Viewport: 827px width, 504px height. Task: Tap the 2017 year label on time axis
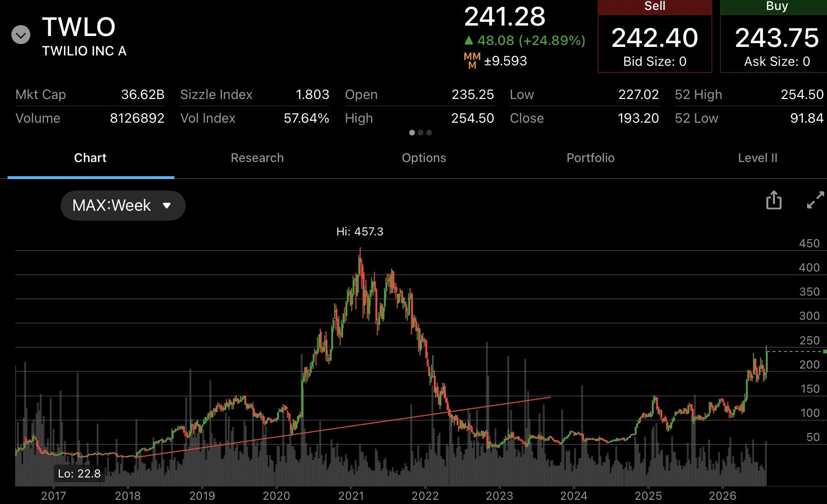click(54, 496)
